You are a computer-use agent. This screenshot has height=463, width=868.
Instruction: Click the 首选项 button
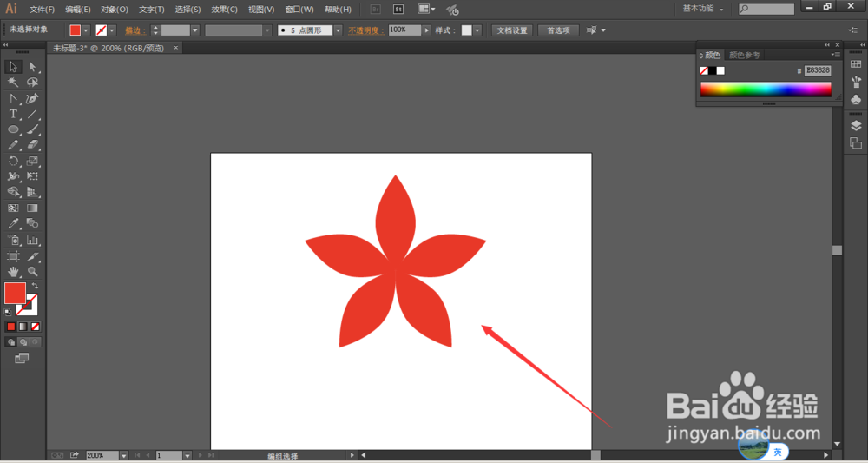coord(558,30)
